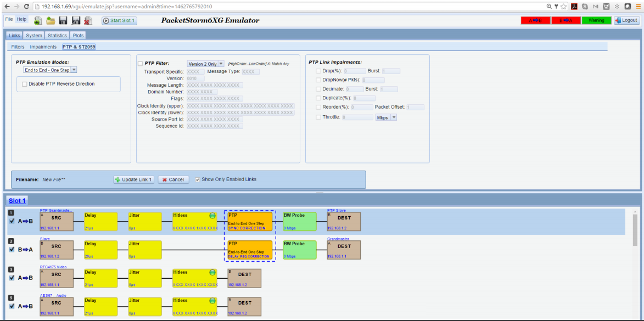Image resolution: width=644 pixels, height=321 pixels.
Task: Save with the floppy disk icon
Action: pyautogui.click(x=63, y=20)
